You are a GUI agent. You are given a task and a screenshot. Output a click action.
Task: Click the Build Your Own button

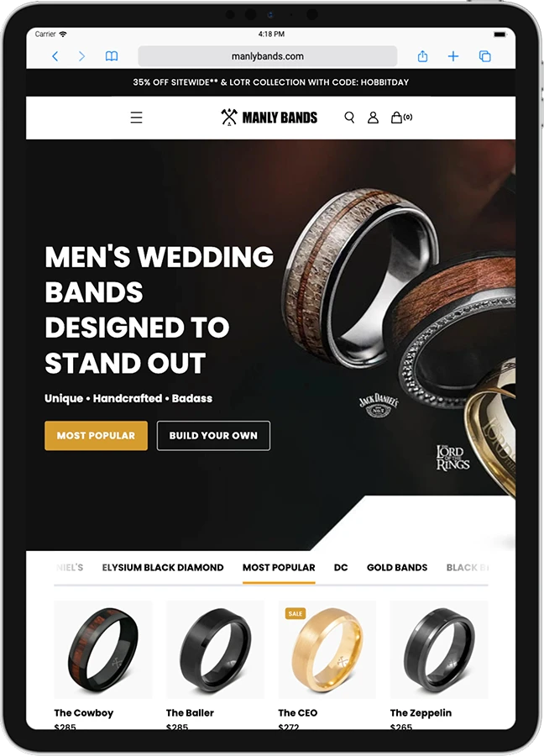pyautogui.click(x=213, y=435)
